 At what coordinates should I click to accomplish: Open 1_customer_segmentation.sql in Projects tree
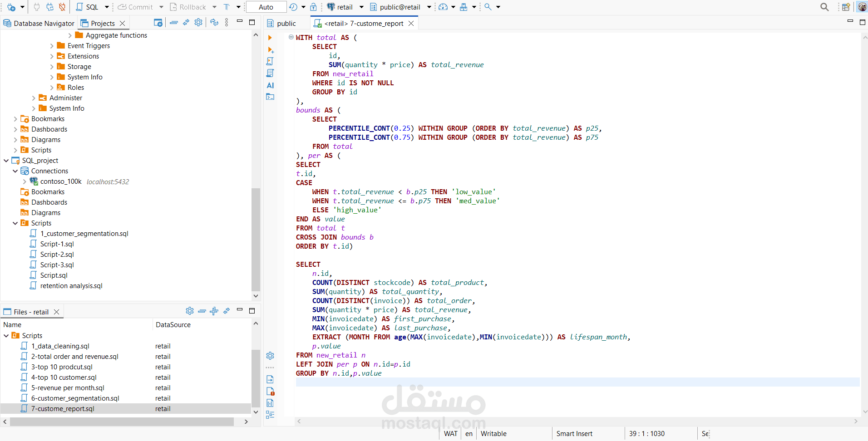click(x=84, y=234)
